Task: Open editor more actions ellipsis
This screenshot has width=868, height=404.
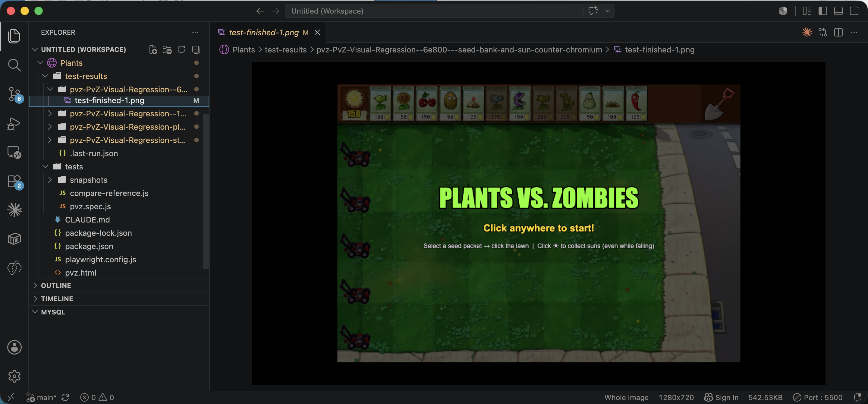Action: (854, 32)
